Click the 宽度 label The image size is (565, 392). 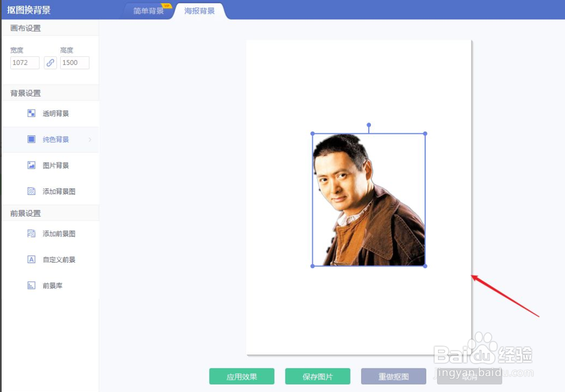pos(17,50)
